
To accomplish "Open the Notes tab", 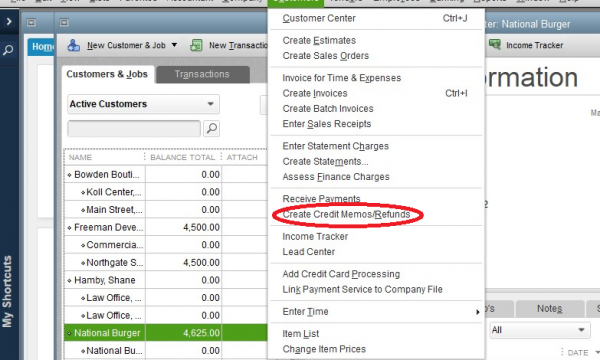I will click(x=549, y=309).
